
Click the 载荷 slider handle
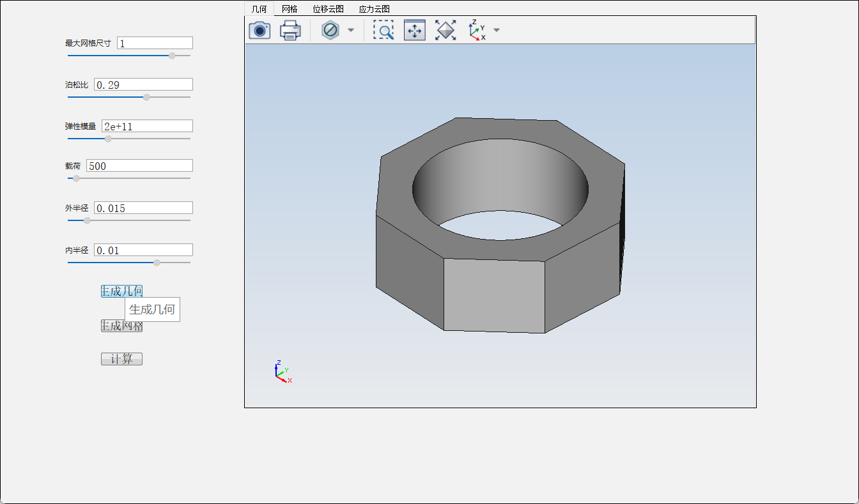point(76,178)
